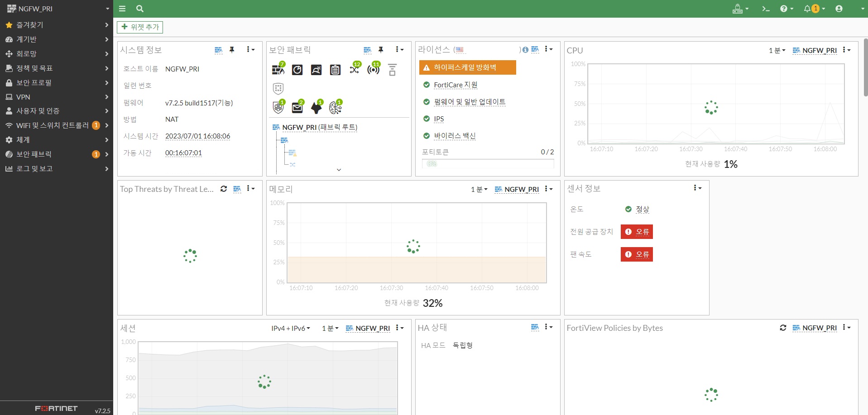This screenshot has height=415, width=868.
Task: Click the clipboard fabric connector icon
Action: [x=335, y=70]
